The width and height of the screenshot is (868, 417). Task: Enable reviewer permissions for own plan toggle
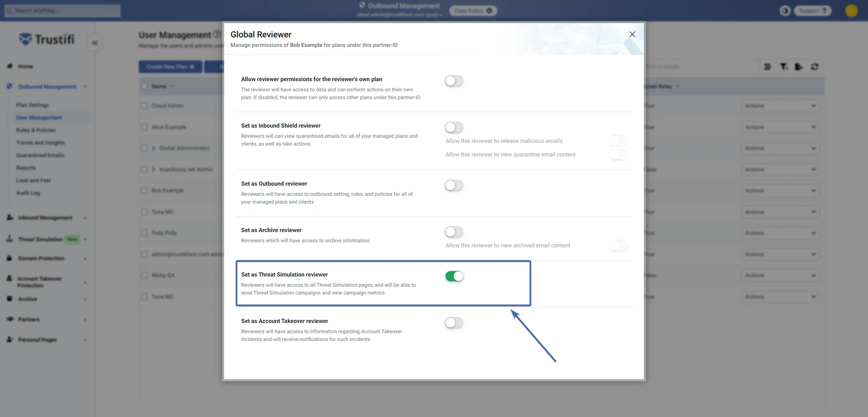click(454, 81)
